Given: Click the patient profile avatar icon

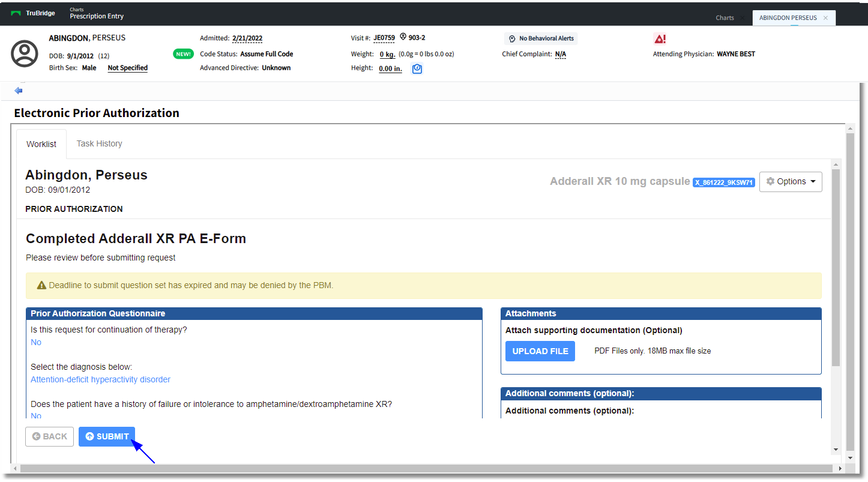Looking at the screenshot, I should click(25, 54).
